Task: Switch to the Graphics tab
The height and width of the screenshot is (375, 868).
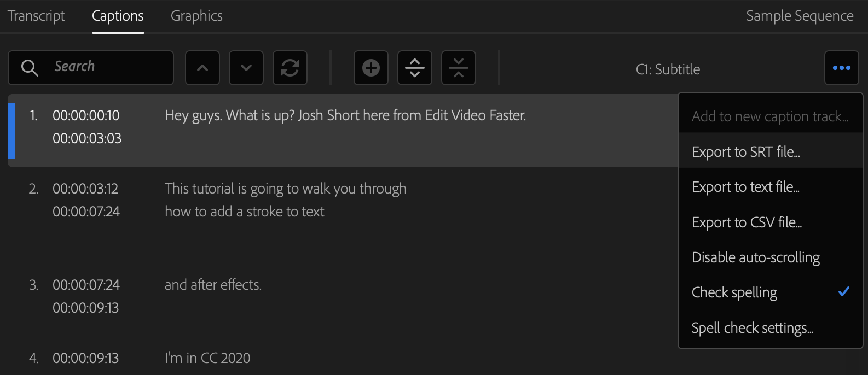Action: (196, 16)
